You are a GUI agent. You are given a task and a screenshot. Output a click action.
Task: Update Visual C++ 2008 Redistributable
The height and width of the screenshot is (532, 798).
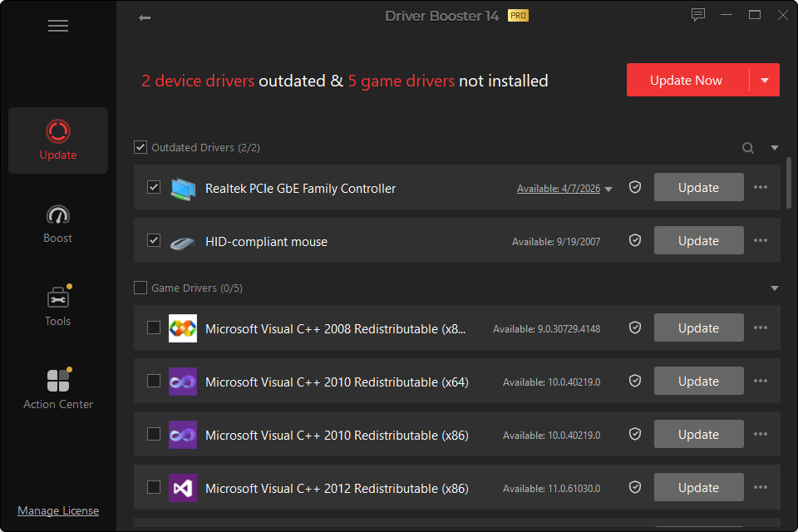(699, 328)
